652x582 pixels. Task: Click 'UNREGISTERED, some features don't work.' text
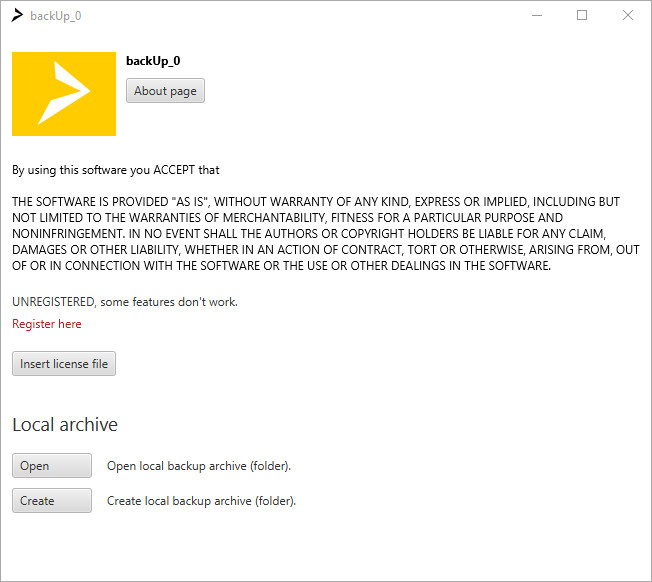[125, 302]
